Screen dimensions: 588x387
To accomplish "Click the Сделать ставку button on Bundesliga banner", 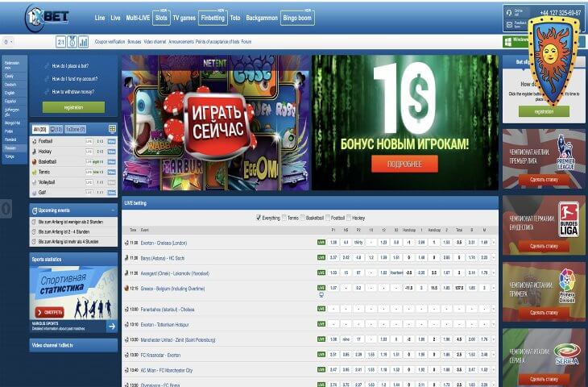I will coord(544,246).
